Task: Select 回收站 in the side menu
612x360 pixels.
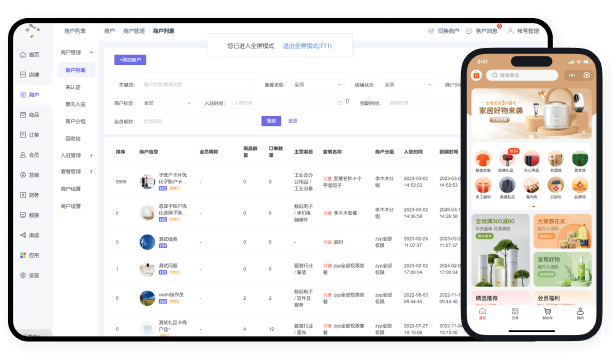Action: (x=73, y=139)
